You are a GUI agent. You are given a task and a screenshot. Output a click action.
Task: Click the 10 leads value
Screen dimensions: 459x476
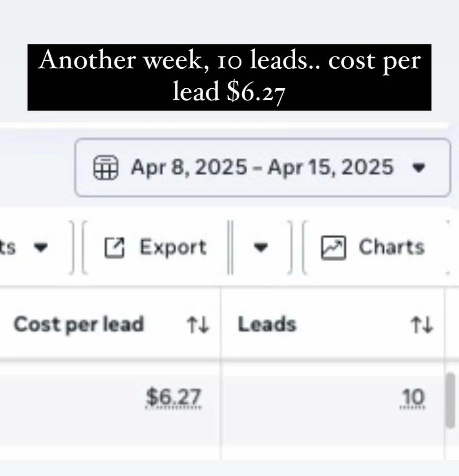[413, 398]
